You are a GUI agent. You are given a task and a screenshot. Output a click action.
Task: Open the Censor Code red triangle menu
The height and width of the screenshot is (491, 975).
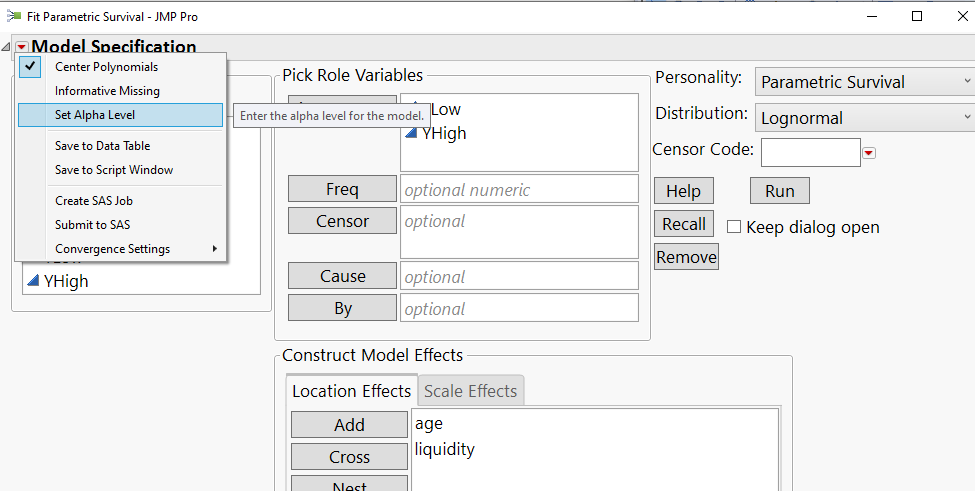869,153
